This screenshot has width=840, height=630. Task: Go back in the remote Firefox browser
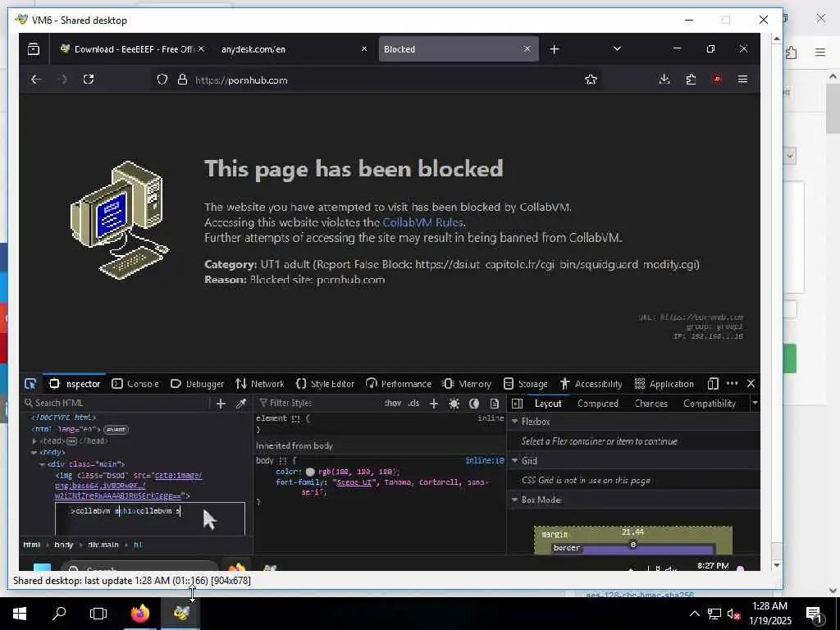[36, 80]
